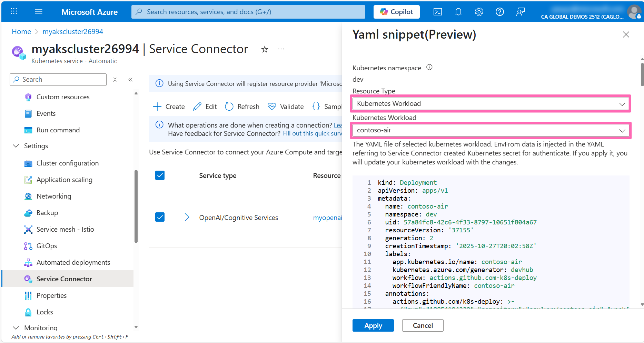Cancel the Yaml snippet panel

point(423,325)
